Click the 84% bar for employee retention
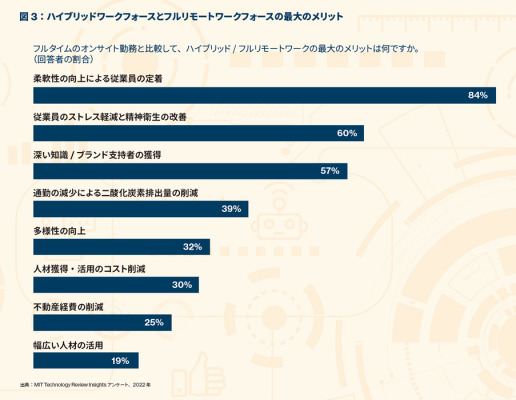Screen dimensions: 516x400 [x=264, y=95]
